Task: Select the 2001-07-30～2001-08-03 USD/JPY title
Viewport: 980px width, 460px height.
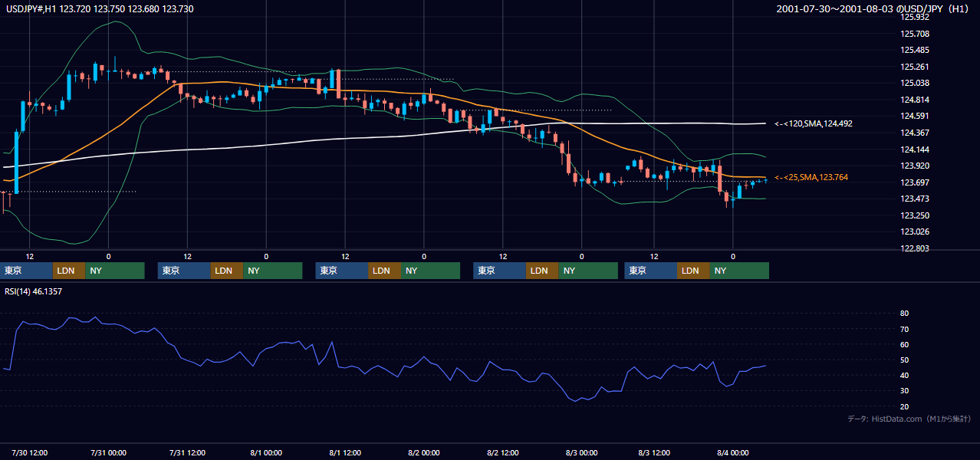Action: point(873,8)
